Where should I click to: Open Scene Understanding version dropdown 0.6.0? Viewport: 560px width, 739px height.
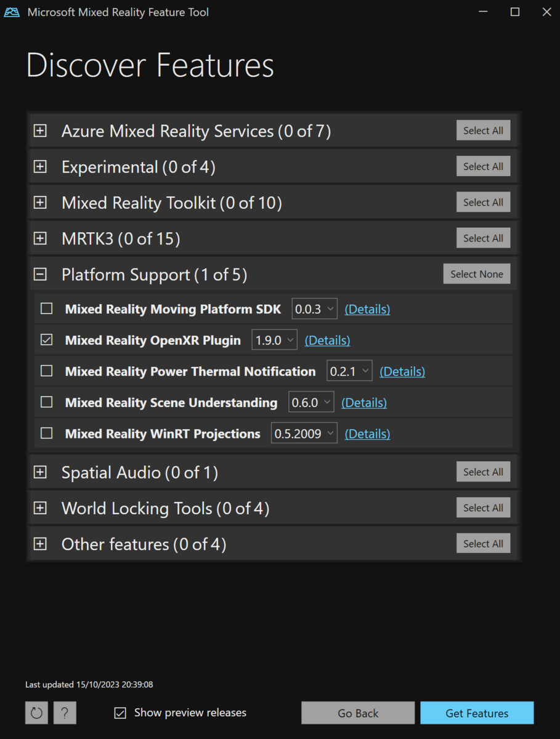[x=311, y=402]
